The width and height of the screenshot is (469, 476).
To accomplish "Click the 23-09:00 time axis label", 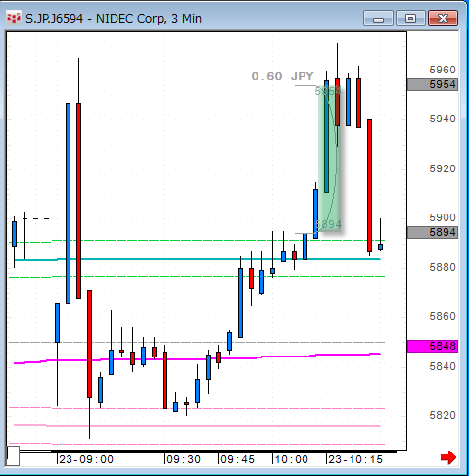I will (86, 459).
